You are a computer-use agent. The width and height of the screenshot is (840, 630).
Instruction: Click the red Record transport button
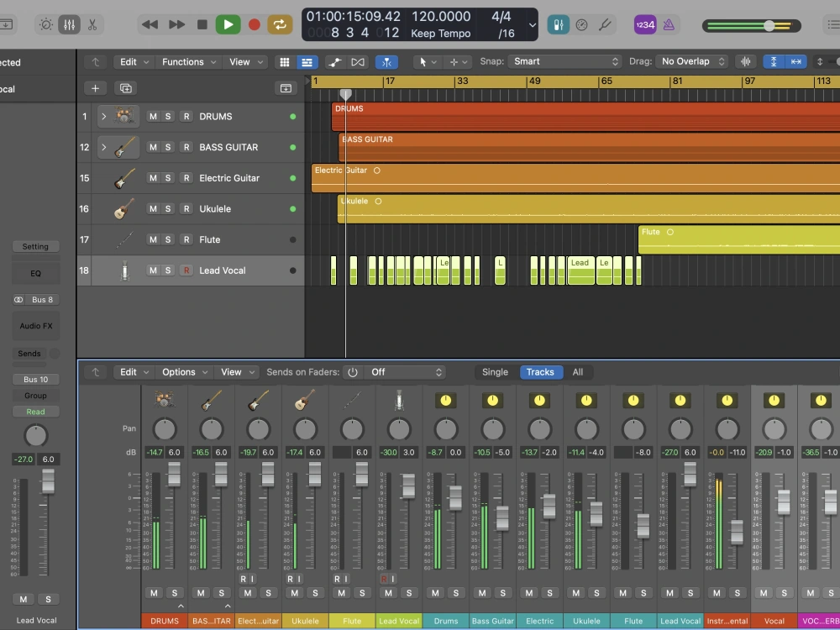pos(255,24)
